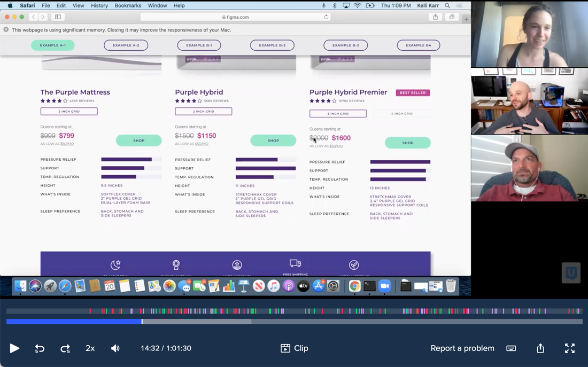Switch to Example B4 tab

(x=419, y=45)
